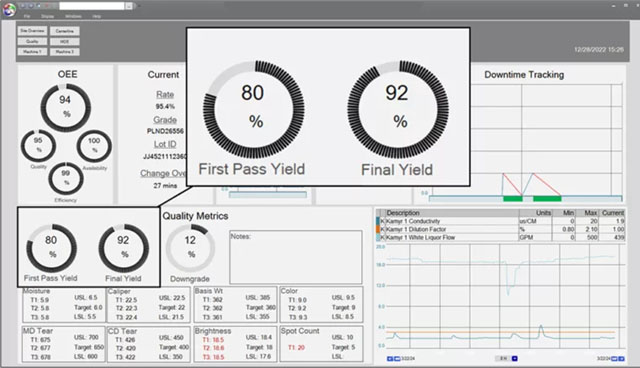Image resolution: width=640 pixels, height=368 pixels.
Task: Click the Change Over link
Action: click(x=163, y=173)
